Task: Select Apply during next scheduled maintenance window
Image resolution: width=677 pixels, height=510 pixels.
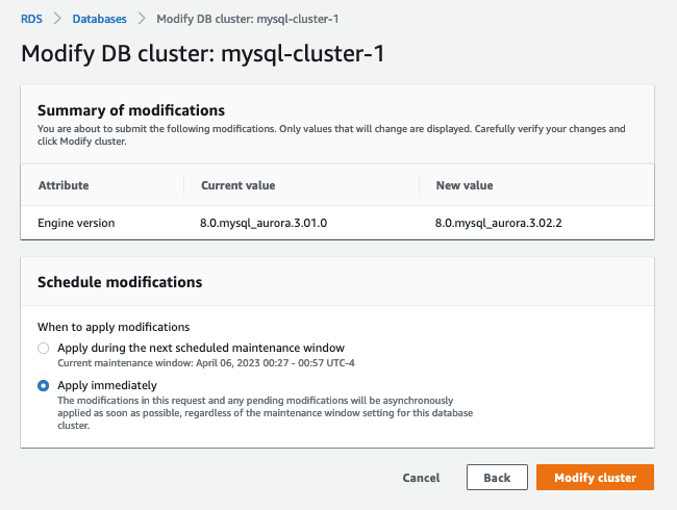Action: [43, 348]
